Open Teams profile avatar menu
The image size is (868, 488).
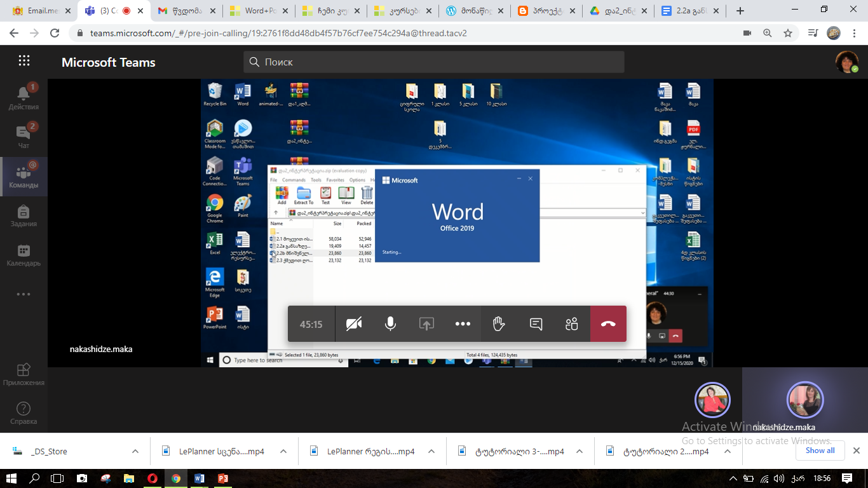(x=846, y=62)
